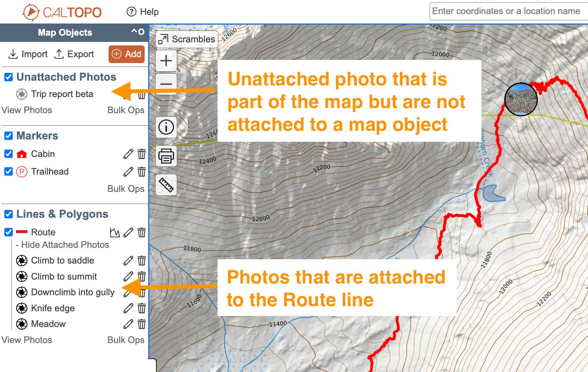The width and height of the screenshot is (588, 372).
Task: Click Hide Attached Photos under Route
Action: coord(63,245)
